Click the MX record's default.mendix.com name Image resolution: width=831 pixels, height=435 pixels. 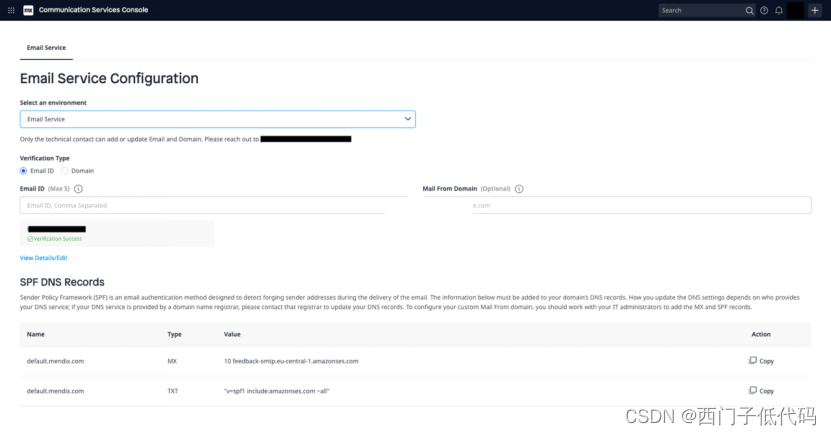pyautogui.click(x=55, y=361)
